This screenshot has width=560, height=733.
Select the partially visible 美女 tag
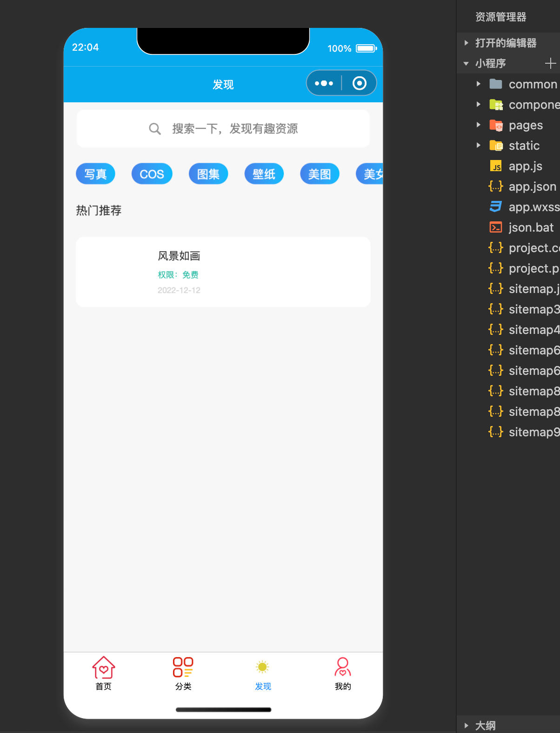point(370,174)
